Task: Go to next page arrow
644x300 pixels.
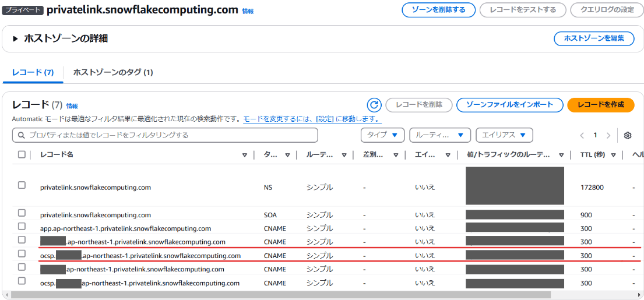Action: pos(608,135)
